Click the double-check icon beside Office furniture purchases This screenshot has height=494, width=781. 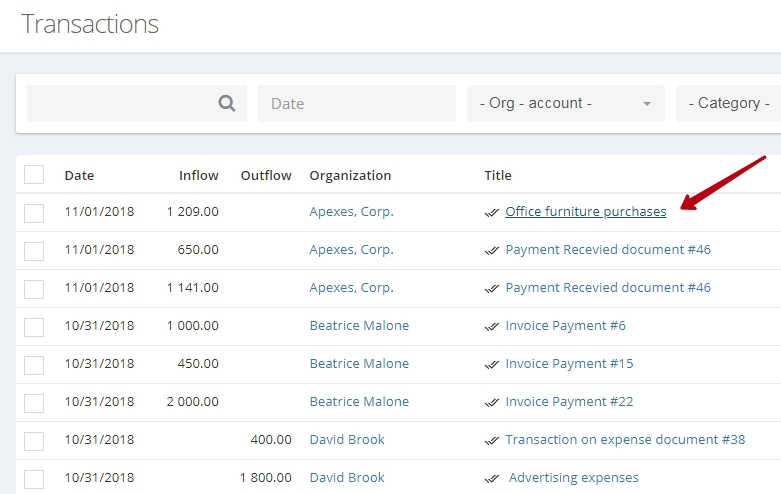pyautogui.click(x=492, y=213)
